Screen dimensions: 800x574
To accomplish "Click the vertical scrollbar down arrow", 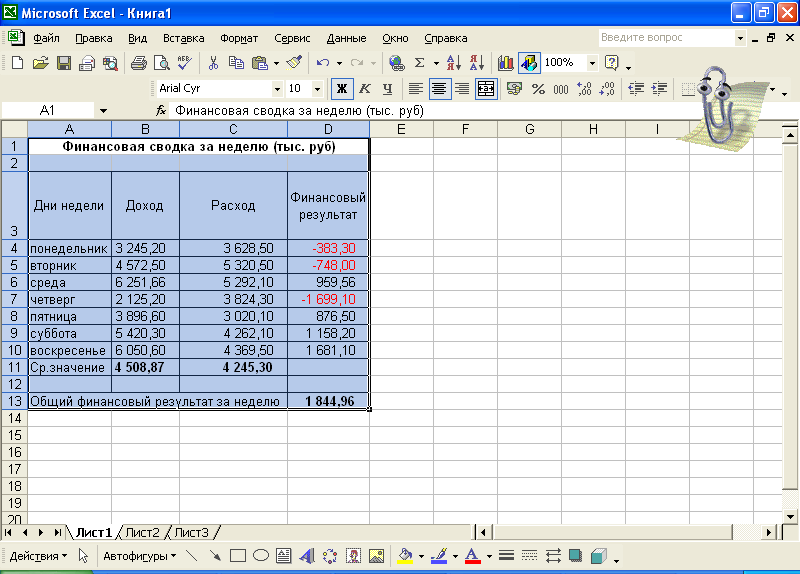I will click(x=790, y=516).
